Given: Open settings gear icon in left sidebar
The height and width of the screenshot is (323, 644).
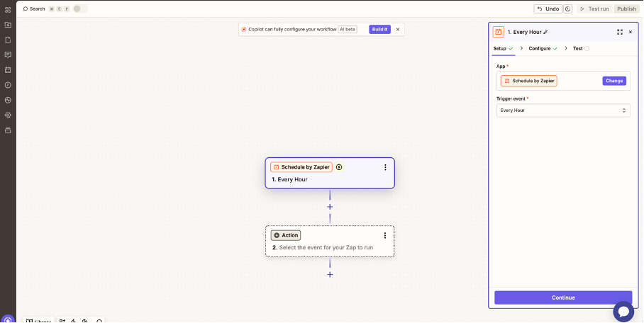Looking at the screenshot, I should [8, 115].
